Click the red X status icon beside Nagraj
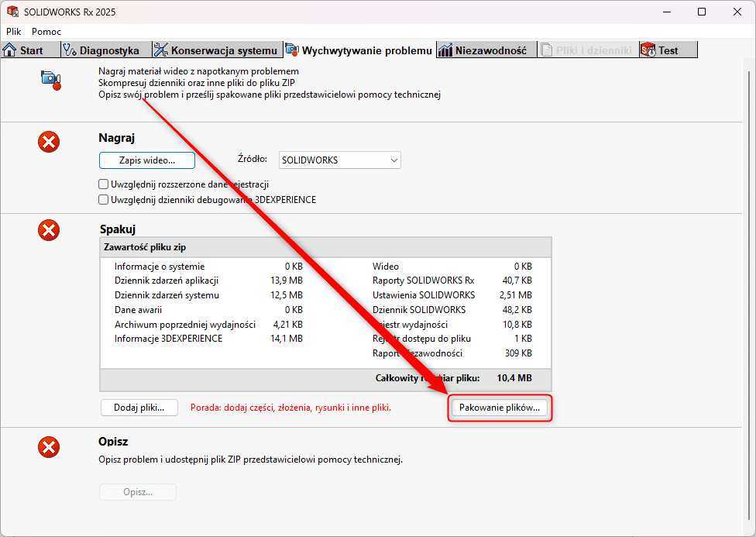The height and width of the screenshot is (537, 756). click(49, 142)
